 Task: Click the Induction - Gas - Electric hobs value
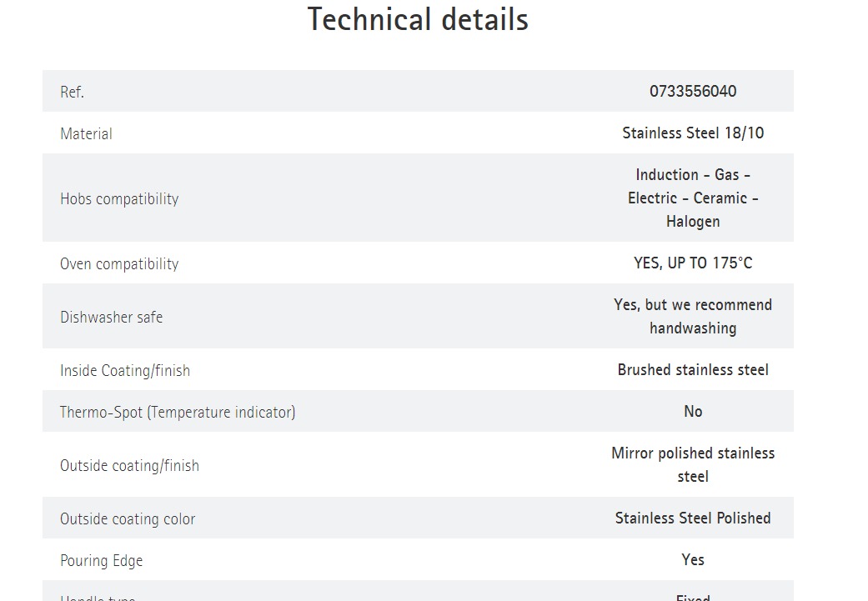(693, 198)
